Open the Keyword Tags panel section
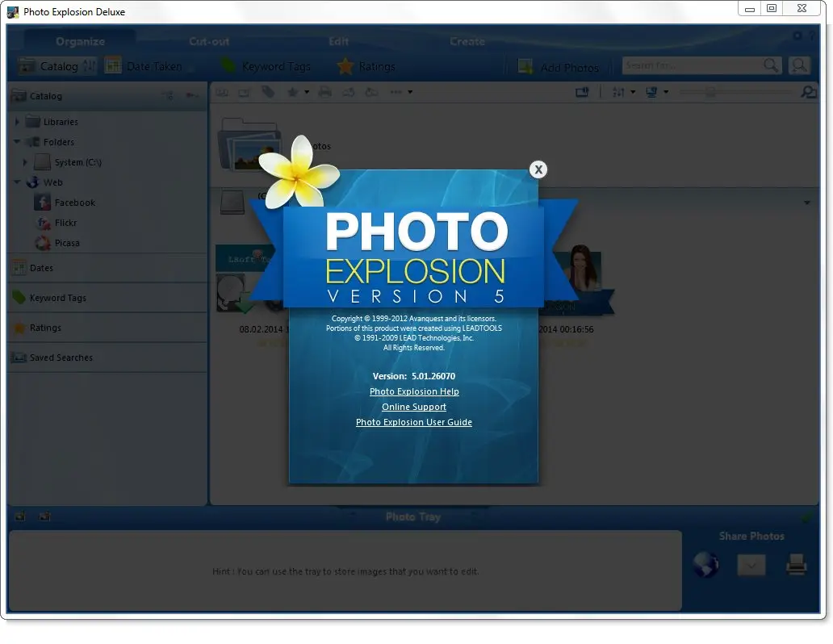The width and height of the screenshot is (833, 644). point(108,298)
